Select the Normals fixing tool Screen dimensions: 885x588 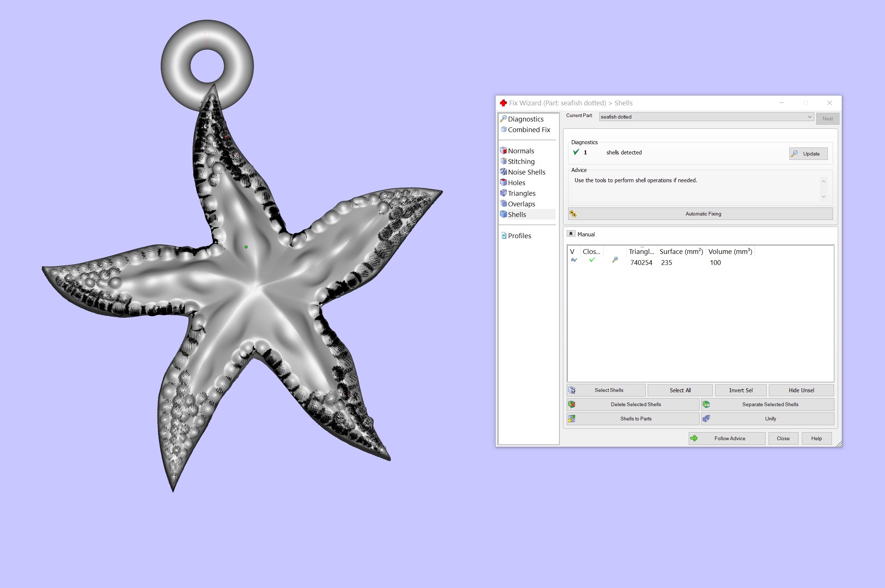[x=521, y=151]
